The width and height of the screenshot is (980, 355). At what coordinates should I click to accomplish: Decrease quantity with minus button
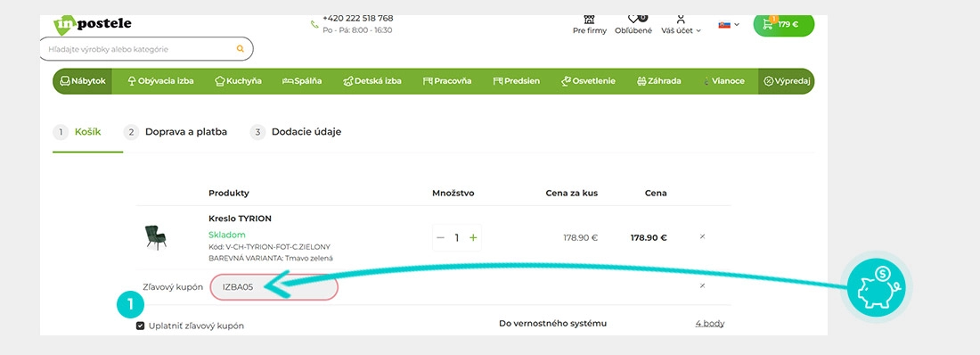point(441,238)
